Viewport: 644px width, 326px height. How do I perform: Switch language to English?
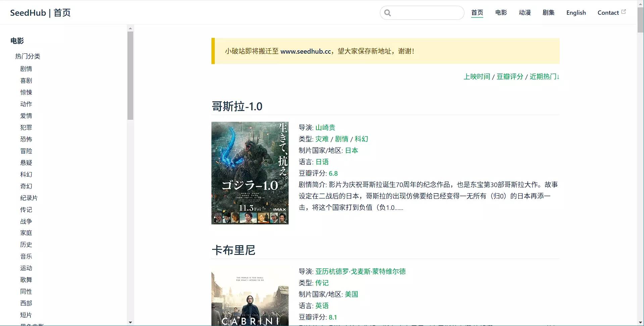click(x=576, y=13)
